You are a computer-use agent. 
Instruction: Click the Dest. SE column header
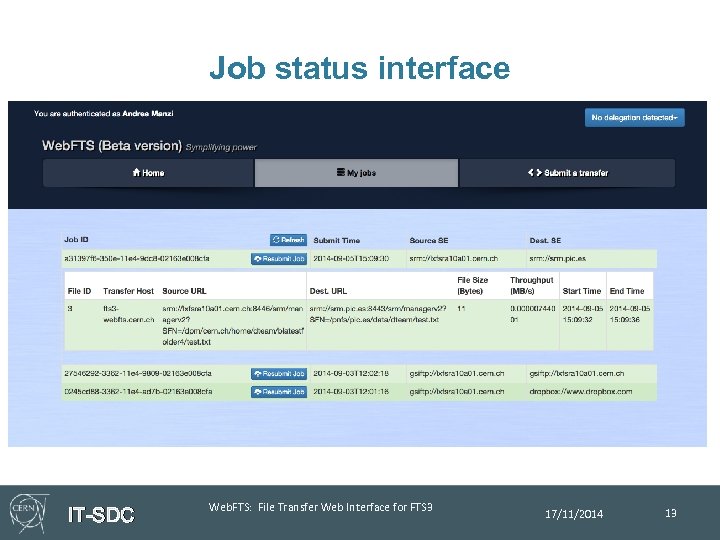click(x=545, y=241)
